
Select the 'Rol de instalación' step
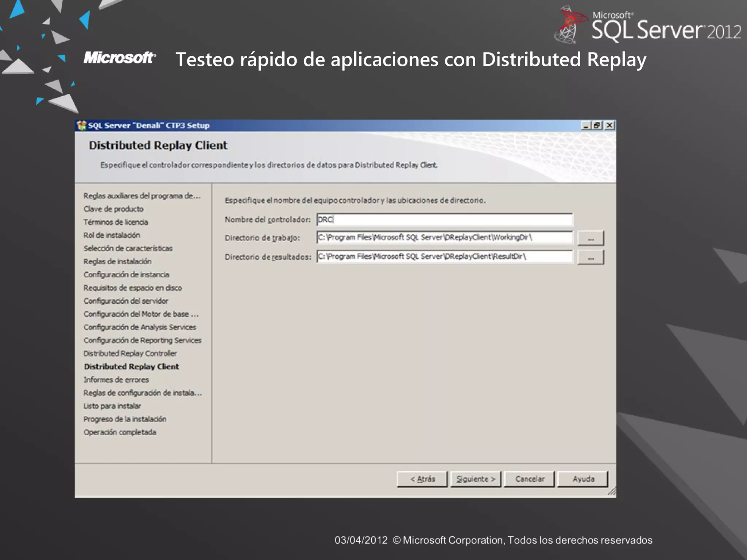[x=112, y=236]
